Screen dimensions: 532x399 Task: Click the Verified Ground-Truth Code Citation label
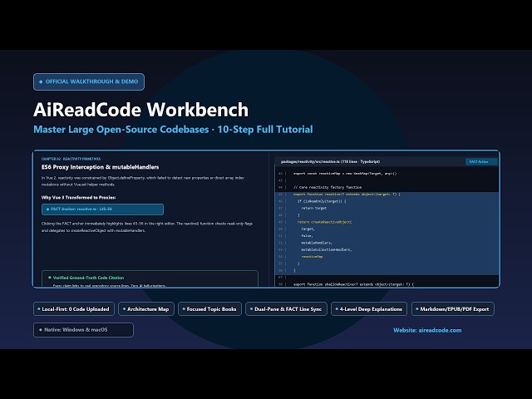[88, 278]
